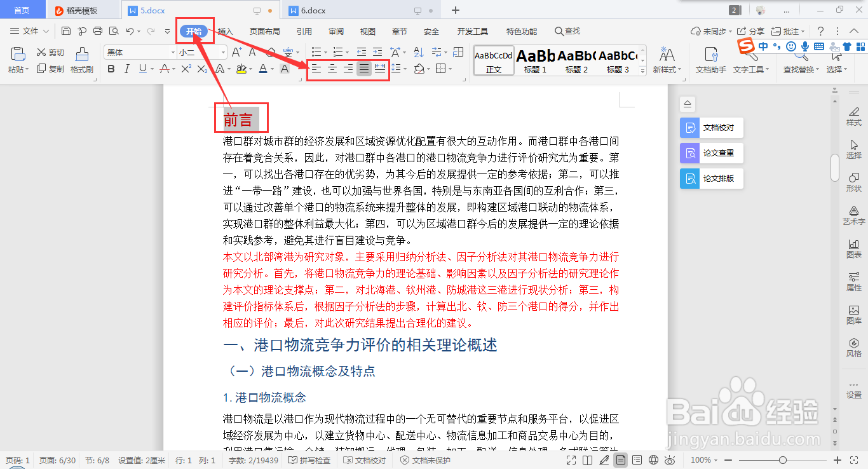Switch to the 插入 ribbon tab
This screenshot has width=868, height=469.
226,31
